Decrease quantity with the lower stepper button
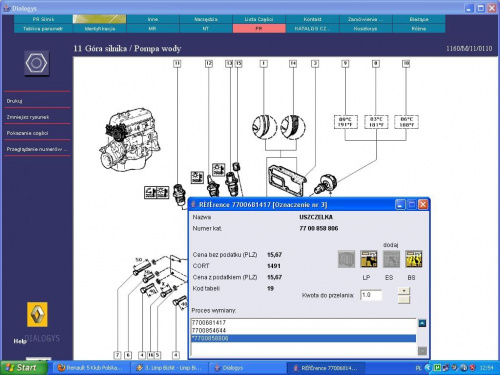Screen dimensions: 500x375 click(404, 300)
